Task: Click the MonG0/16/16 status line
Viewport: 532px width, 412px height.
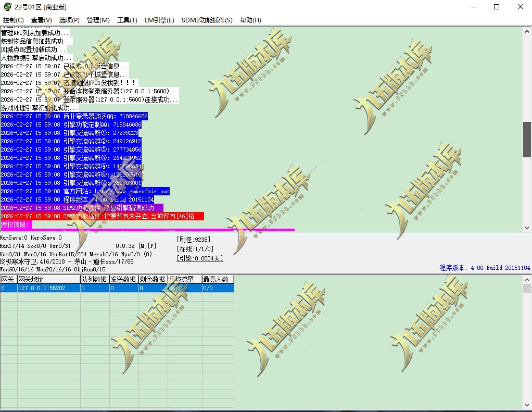Action: tap(53, 269)
